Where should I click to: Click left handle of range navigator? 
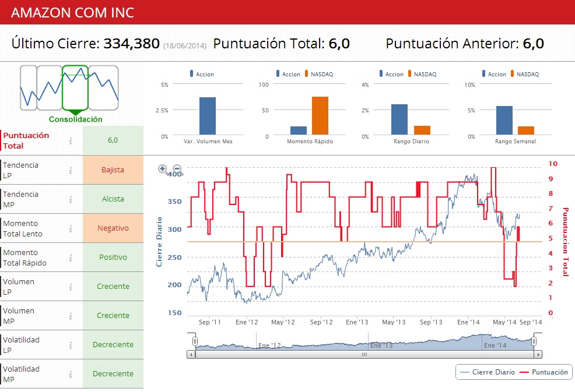tap(195, 341)
